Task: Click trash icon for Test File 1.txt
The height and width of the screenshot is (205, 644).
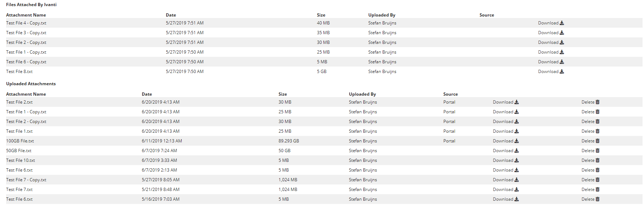Action: pos(598,131)
